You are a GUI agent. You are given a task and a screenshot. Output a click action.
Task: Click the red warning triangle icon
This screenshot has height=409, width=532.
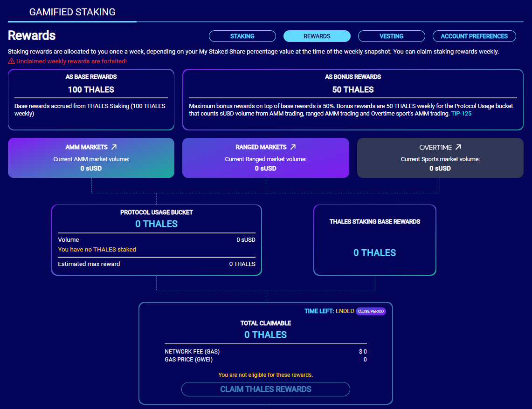tap(12, 61)
